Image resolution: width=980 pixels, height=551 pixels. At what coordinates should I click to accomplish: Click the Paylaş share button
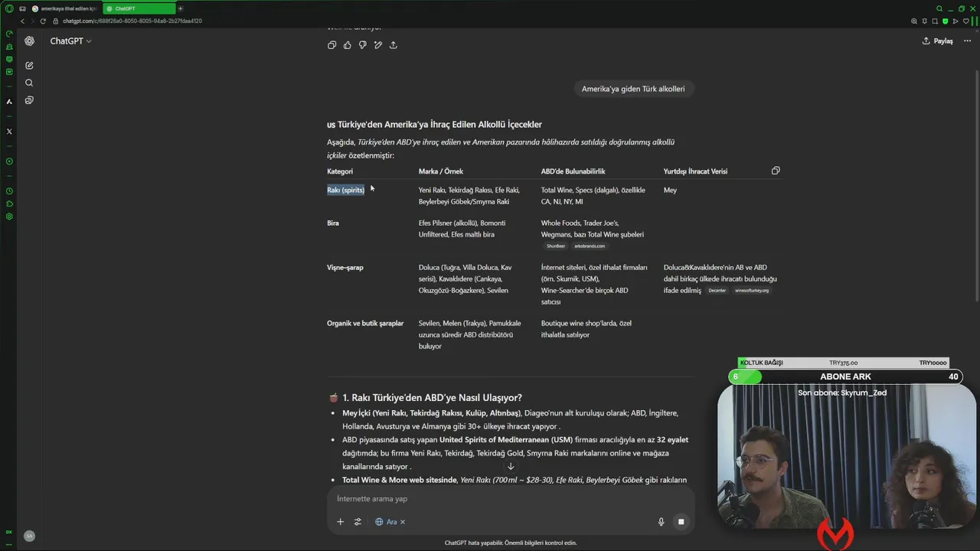coord(938,41)
